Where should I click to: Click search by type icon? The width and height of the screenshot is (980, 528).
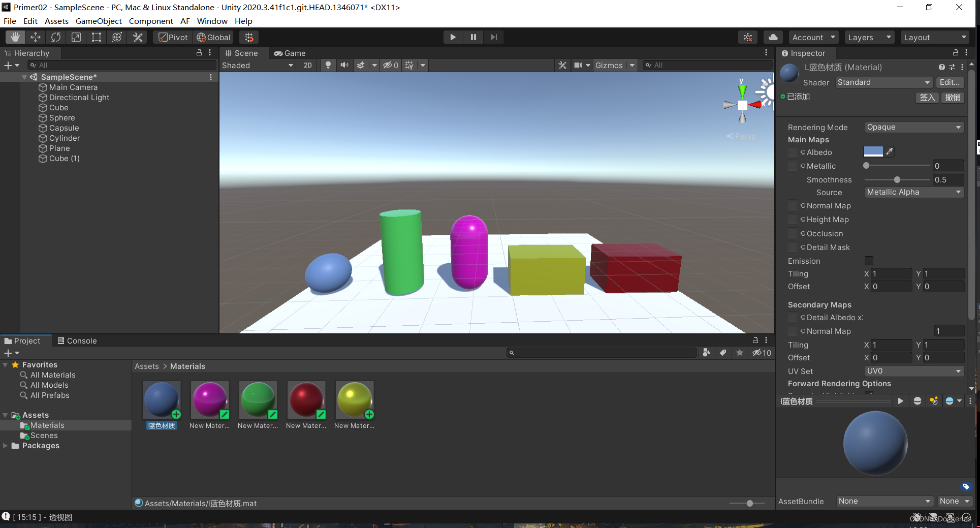click(706, 353)
